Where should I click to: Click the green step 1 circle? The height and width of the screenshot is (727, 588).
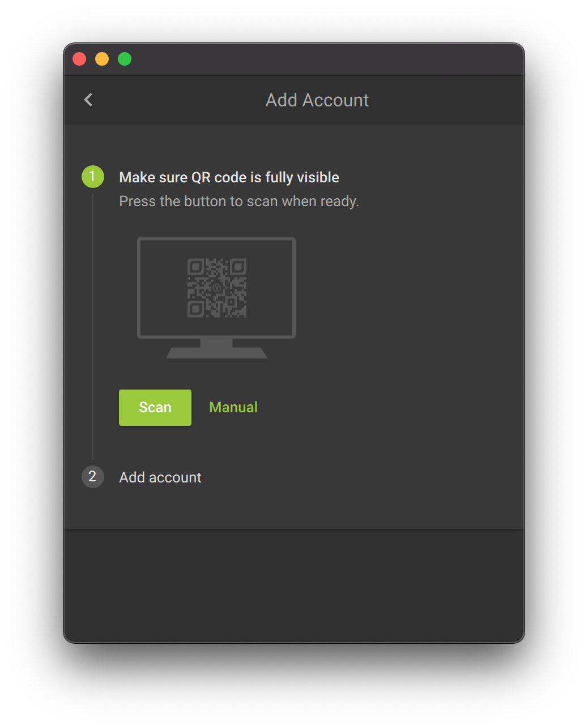[93, 177]
